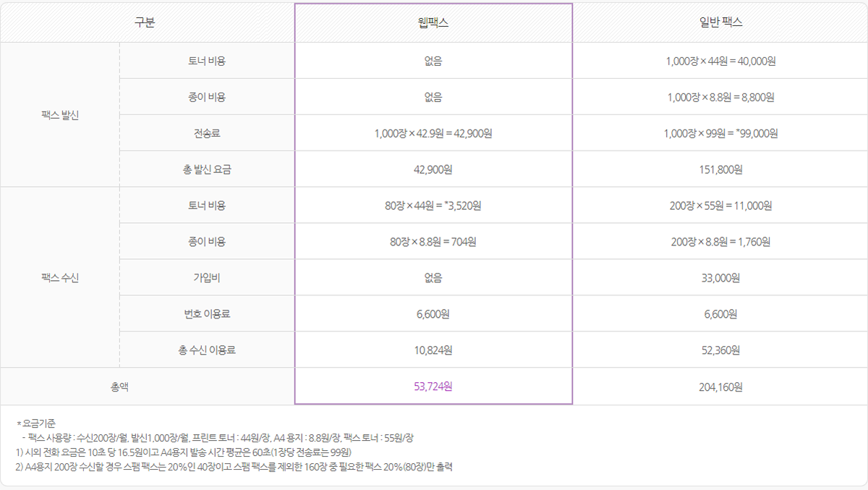The width and height of the screenshot is (868, 490).
Task: Click the "52,360원" regular fax receiving total
Action: pos(720,350)
